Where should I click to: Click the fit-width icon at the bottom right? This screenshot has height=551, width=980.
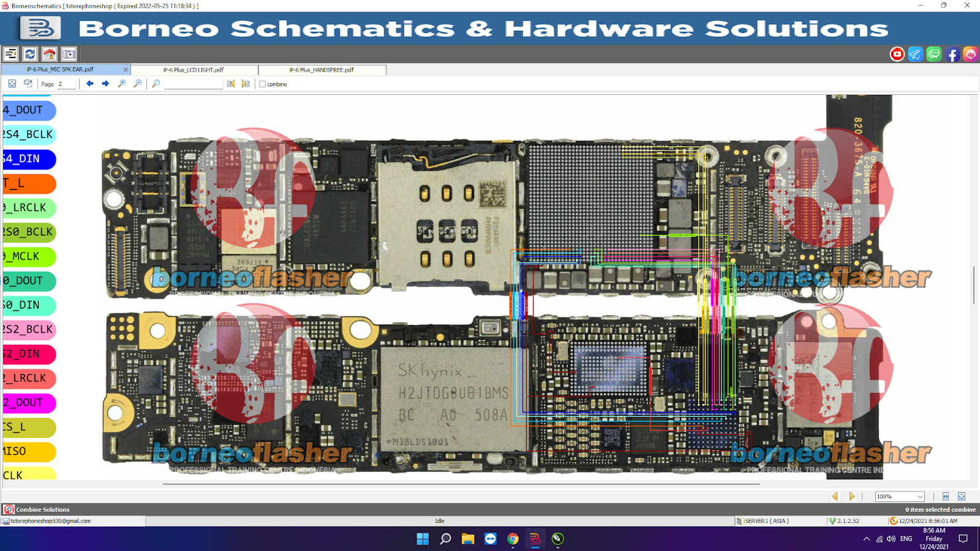pyautogui.click(x=946, y=497)
